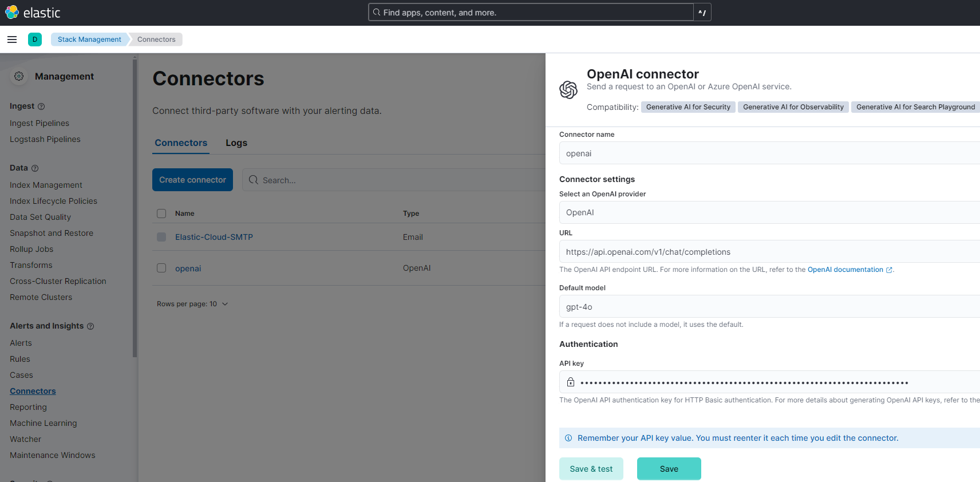Toggle the select-all connectors checkbox
The height and width of the screenshot is (482, 980).
coord(161,214)
